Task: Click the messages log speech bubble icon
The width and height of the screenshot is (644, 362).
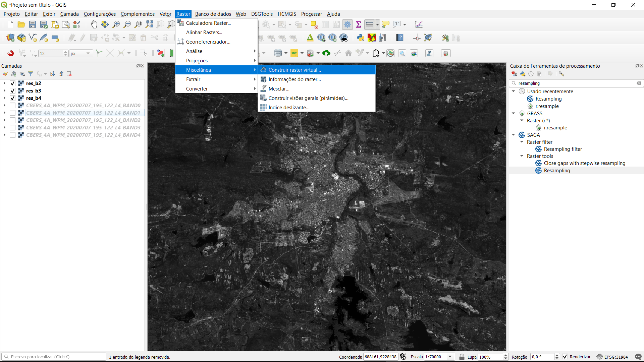Action: coord(638,357)
